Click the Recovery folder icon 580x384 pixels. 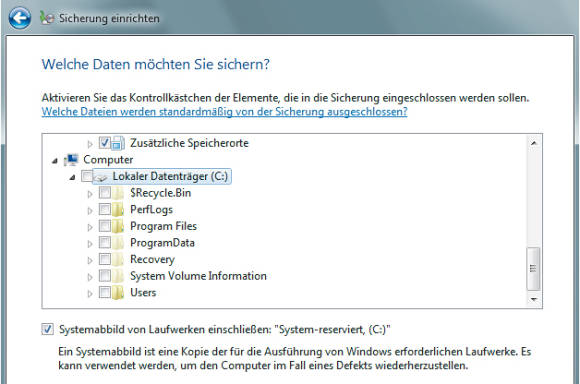pos(118,260)
